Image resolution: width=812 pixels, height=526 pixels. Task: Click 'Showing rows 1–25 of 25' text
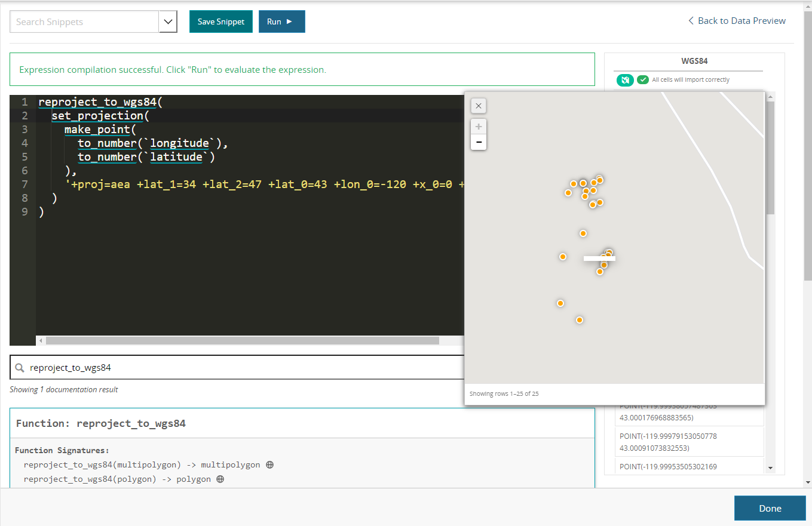pos(504,394)
